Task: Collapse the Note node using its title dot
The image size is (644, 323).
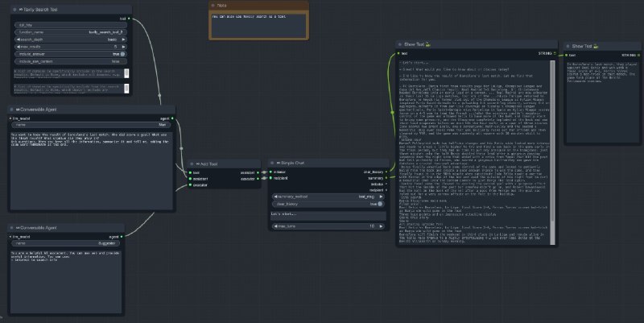Action: pos(213,6)
